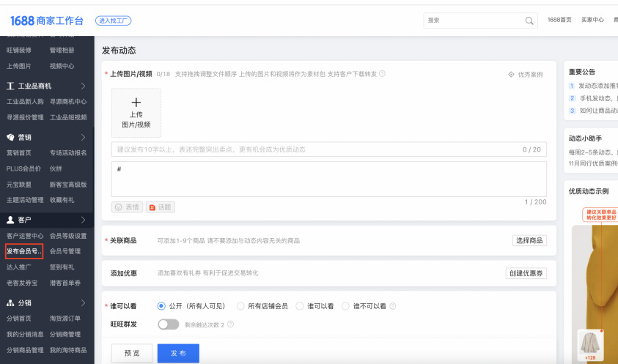
Task: Click the 创建优惠券 button
Action: point(526,272)
